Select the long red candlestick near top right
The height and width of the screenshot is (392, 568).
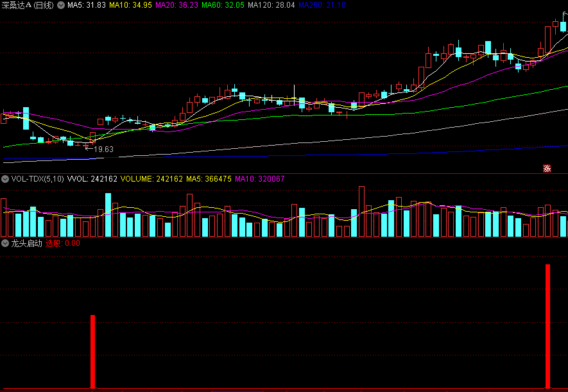pos(547,40)
